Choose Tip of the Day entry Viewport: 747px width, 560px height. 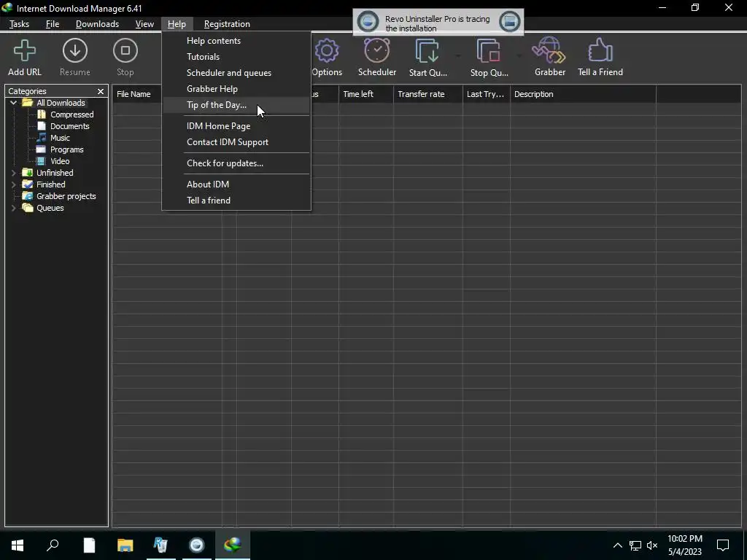pos(236,105)
